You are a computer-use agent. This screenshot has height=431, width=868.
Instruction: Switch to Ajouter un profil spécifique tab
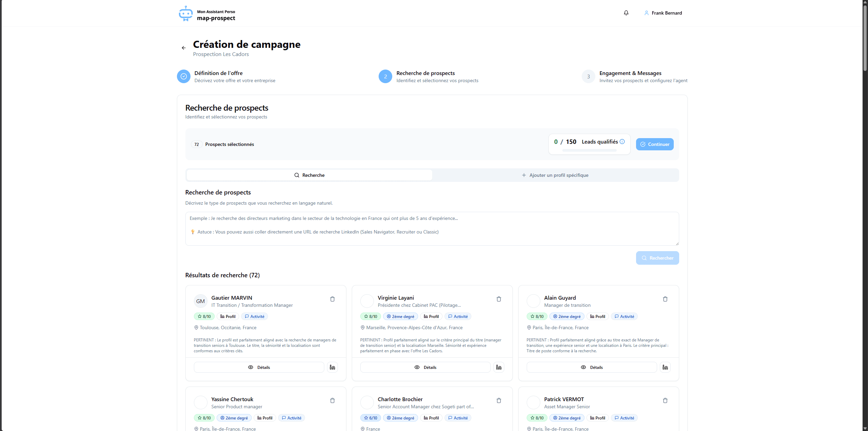tap(555, 175)
